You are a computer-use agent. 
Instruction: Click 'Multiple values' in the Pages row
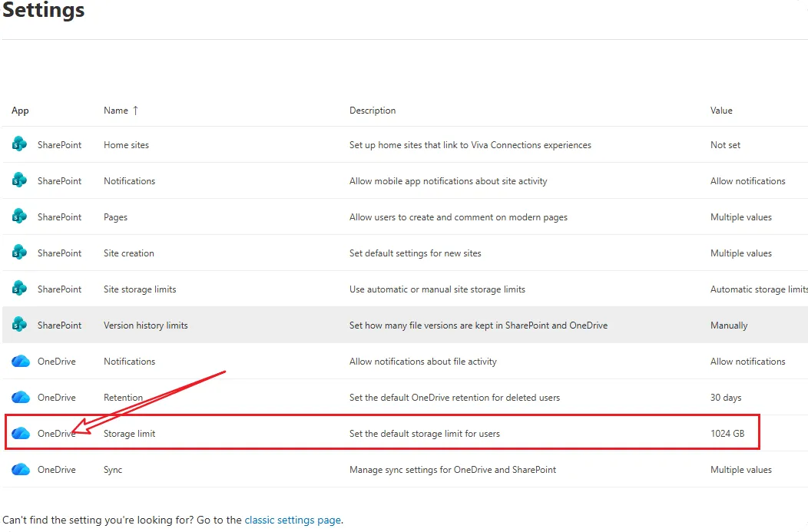point(741,217)
